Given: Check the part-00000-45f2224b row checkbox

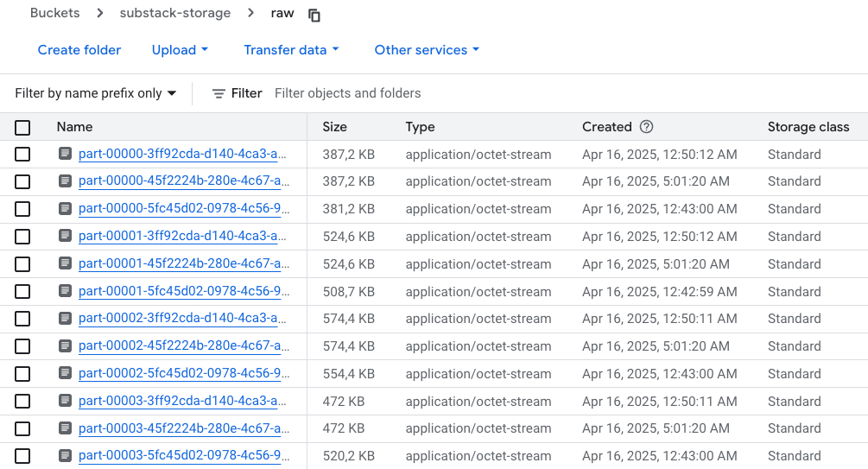Looking at the screenshot, I should pyautogui.click(x=22, y=181).
